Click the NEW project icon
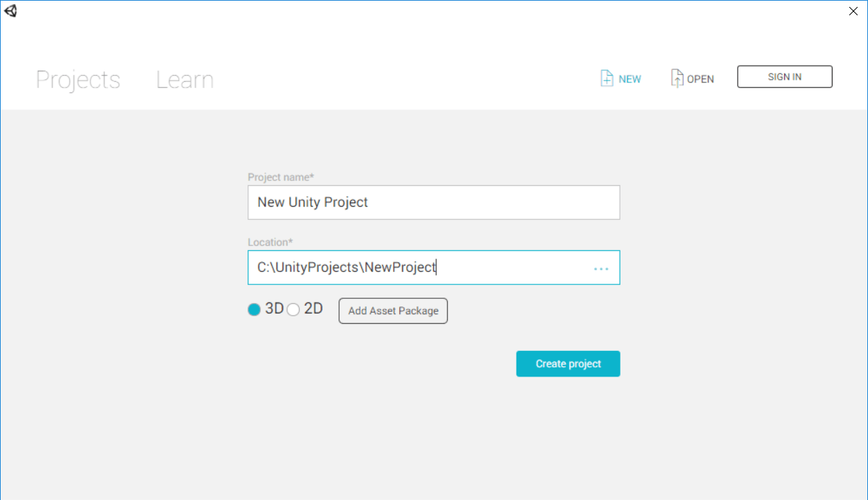Screen dimensions: 868x500 (619, 78)
